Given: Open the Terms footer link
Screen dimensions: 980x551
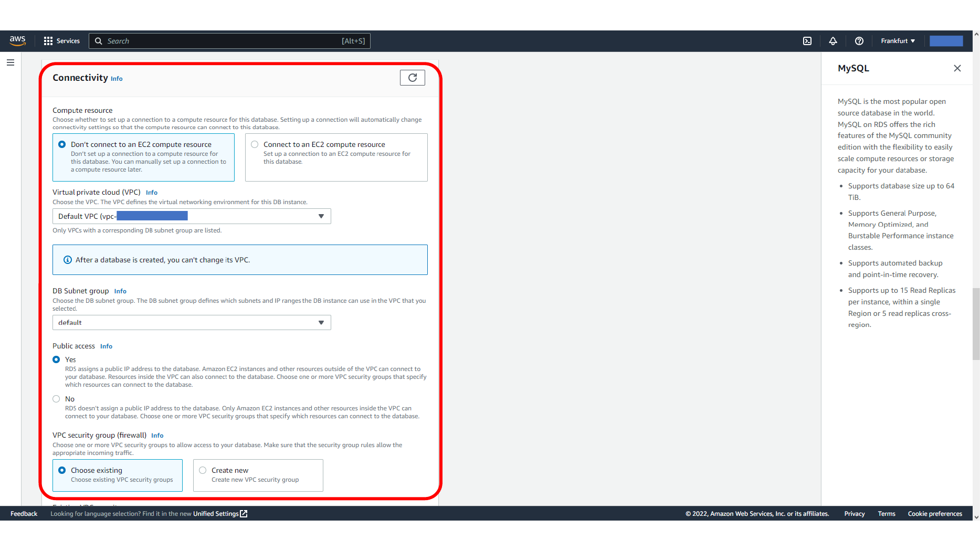Looking at the screenshot, I should point(887,514).
